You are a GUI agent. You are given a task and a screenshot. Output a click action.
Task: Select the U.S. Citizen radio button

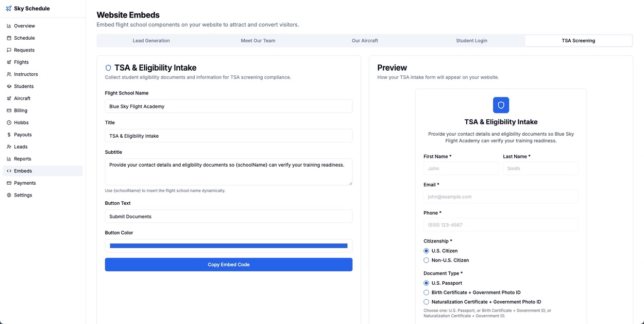[x=426, y=251]
